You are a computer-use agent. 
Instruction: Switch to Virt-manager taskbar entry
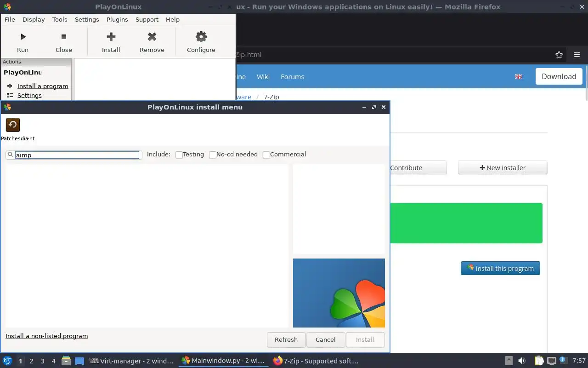tap(131, 361)
